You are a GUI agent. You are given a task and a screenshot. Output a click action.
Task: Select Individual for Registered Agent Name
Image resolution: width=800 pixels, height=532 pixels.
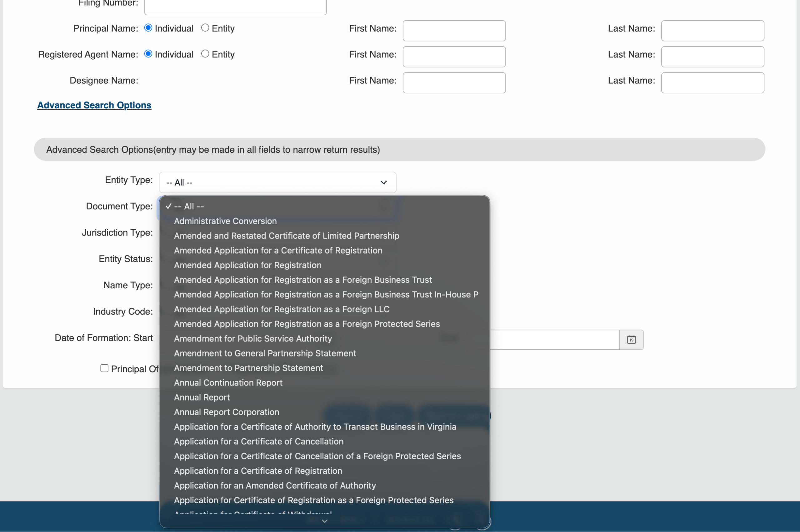[x=148, y=54]
